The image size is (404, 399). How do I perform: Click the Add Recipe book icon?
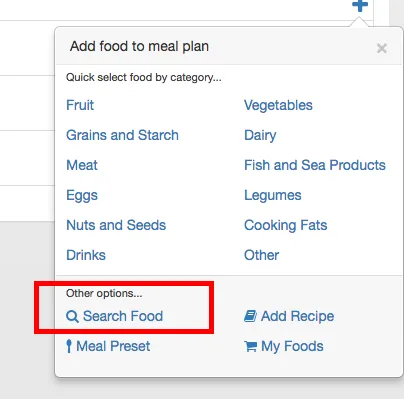point(250,316)
